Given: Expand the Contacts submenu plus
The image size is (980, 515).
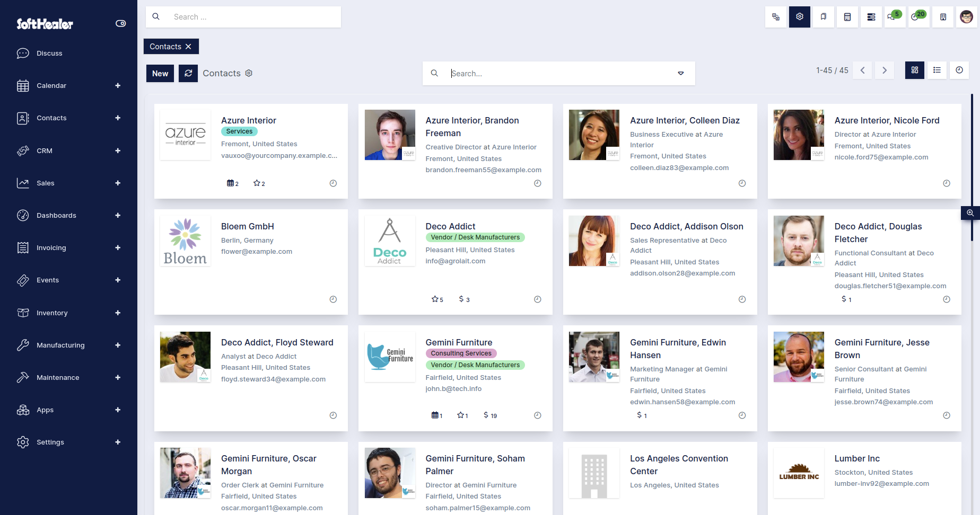Looking at the screenshot, I should (x=118, y=118).
